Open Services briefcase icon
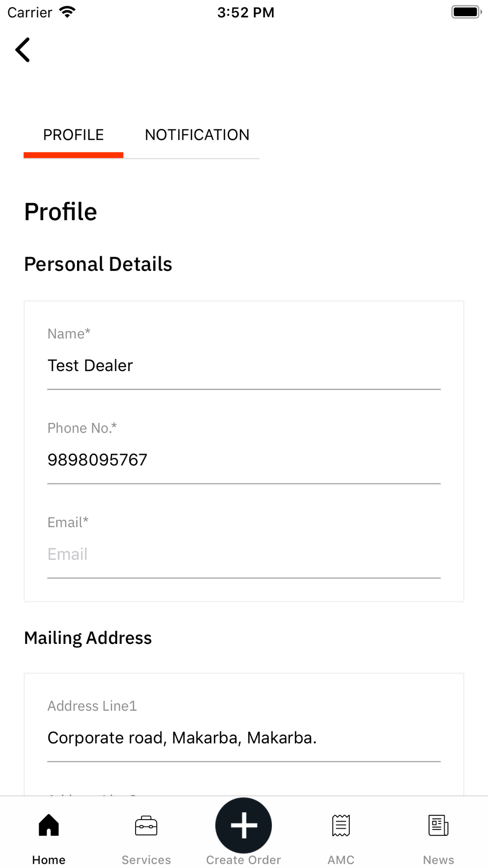 146,826
